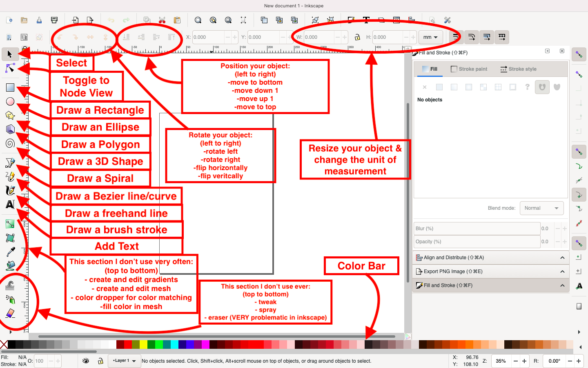This screenshot has width=588, height=368.
Task: Click the Print icon
Action: coord(54,20)
